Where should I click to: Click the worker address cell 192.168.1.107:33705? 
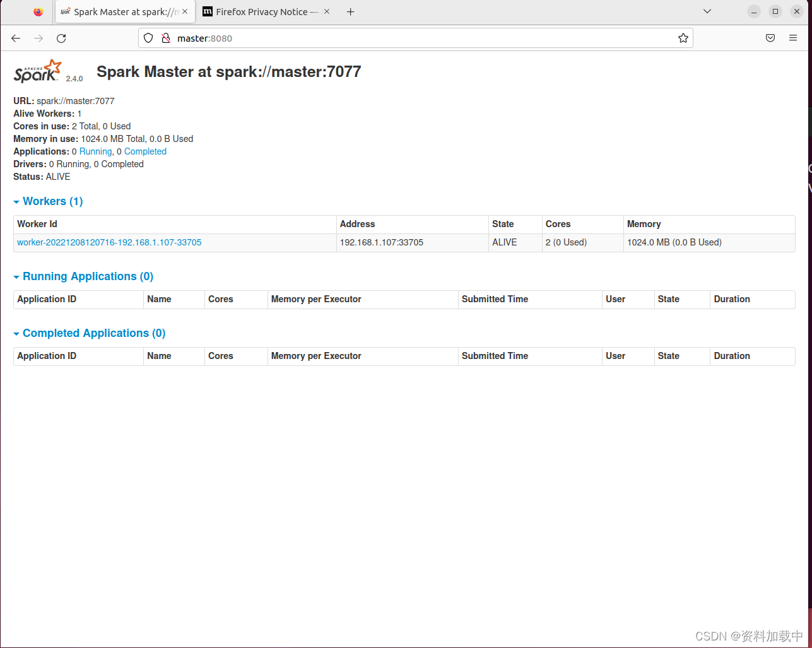click(413, 242)
